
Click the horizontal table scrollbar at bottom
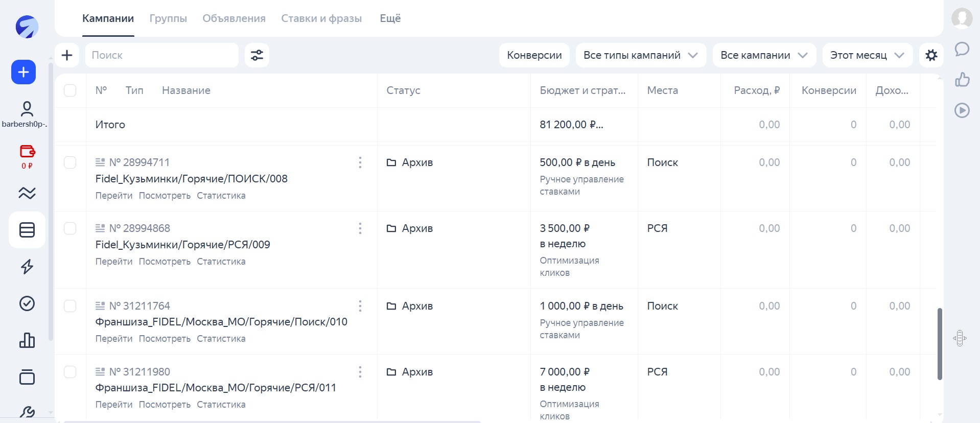(272, 421)
